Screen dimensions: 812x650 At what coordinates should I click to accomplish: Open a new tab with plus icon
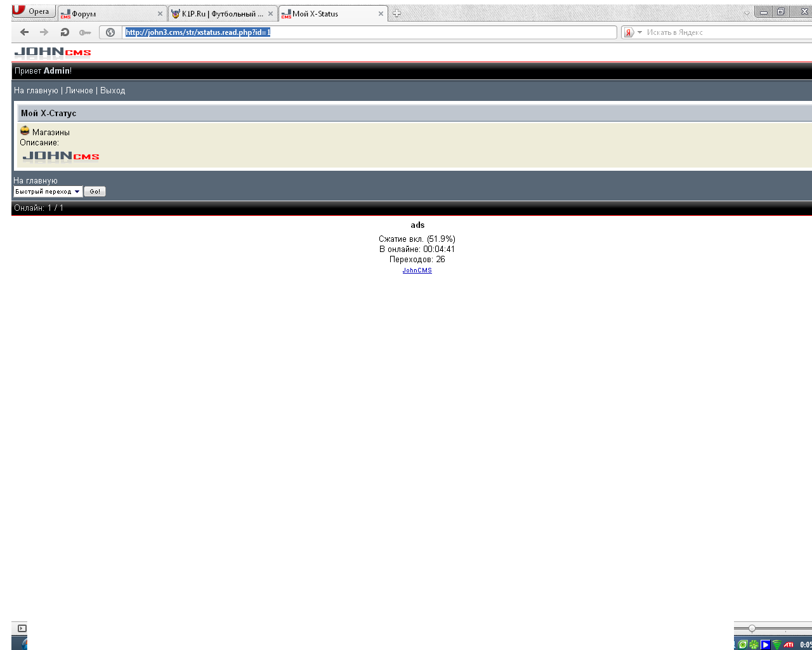pos(396,13)
